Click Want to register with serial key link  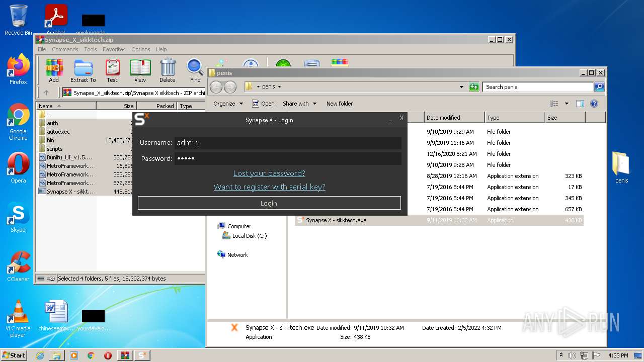point(270,187)
